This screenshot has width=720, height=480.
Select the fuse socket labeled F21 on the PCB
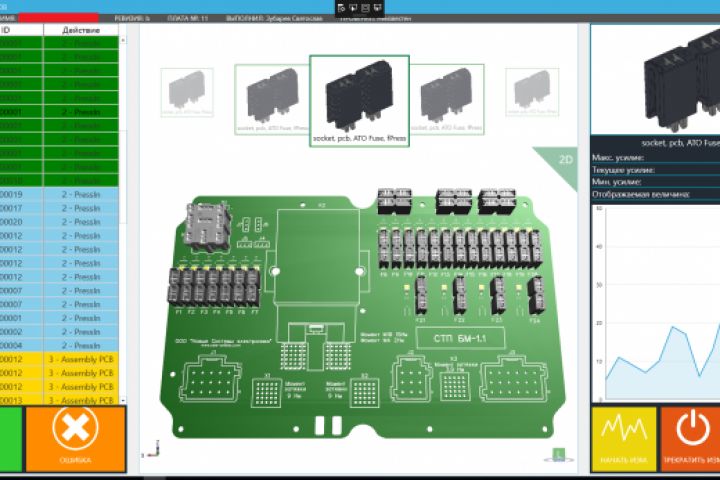tap(421, 294)
